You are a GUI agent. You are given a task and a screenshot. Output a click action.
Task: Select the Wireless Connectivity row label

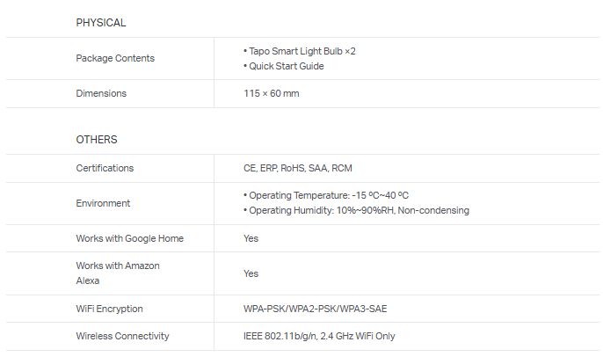(x=123, y=336)
